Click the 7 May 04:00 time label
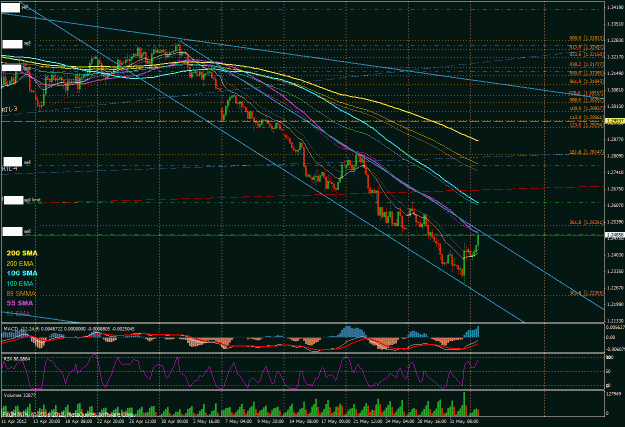The width and height of the screenshot is (625, 427). tap(238, 421)
